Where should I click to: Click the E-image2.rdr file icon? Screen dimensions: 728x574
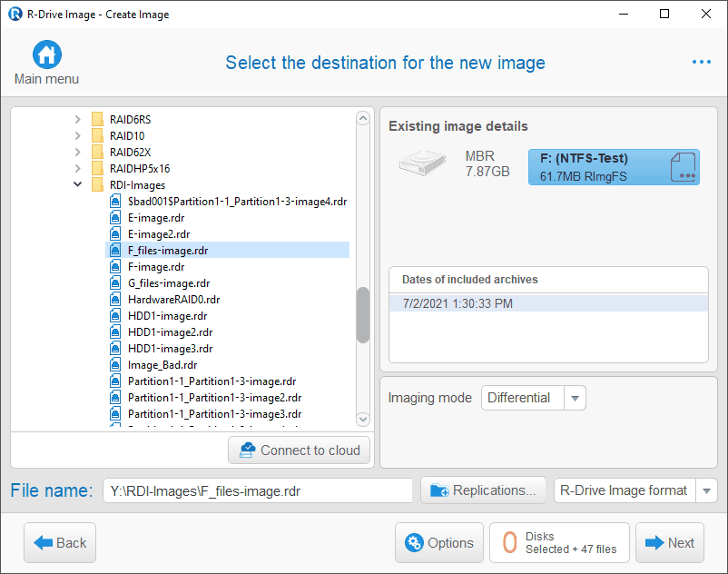[x=115, y=233]
